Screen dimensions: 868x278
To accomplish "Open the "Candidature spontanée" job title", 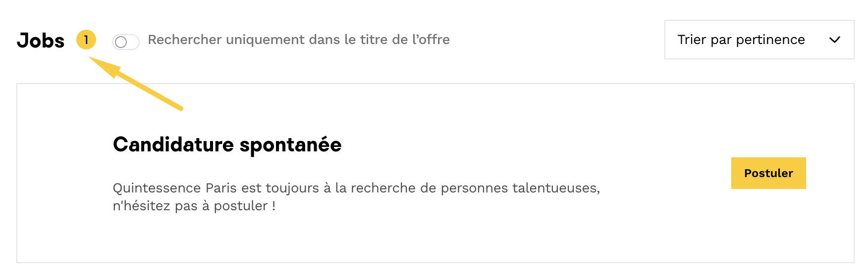I will point(227,144).
